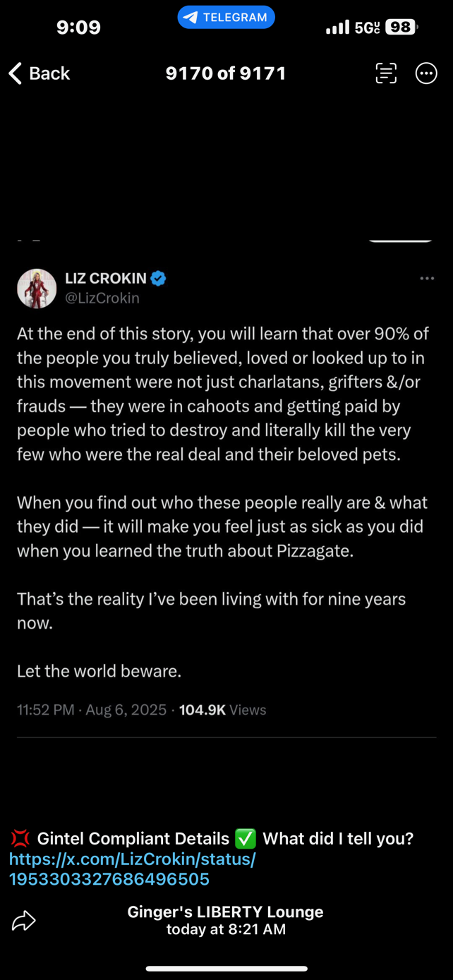Tap the Ginger's LIBERTY Lounge label
Image resolution: width=453 pixels, height=980 pixels.
point(226,912)
